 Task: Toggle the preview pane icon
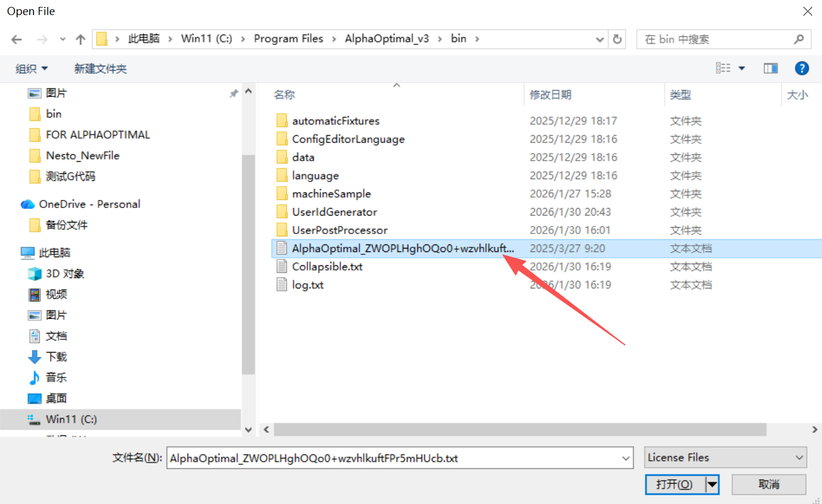[771, 68]
